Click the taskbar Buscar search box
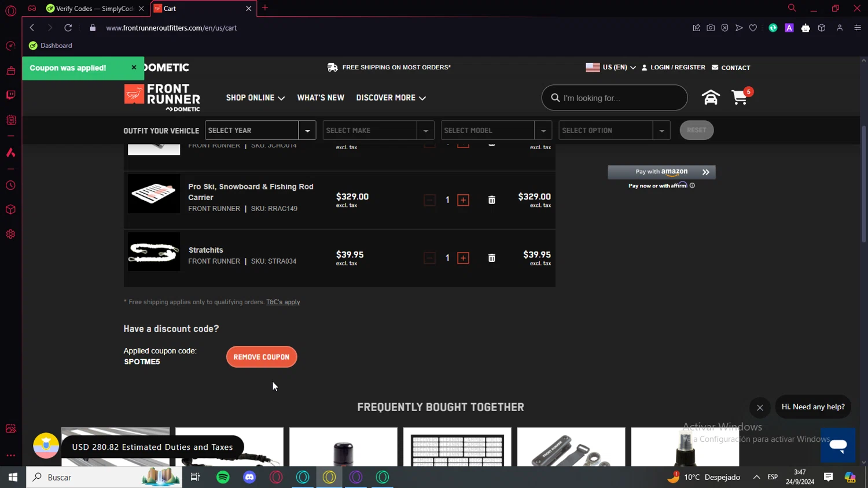 coord(104,477)
